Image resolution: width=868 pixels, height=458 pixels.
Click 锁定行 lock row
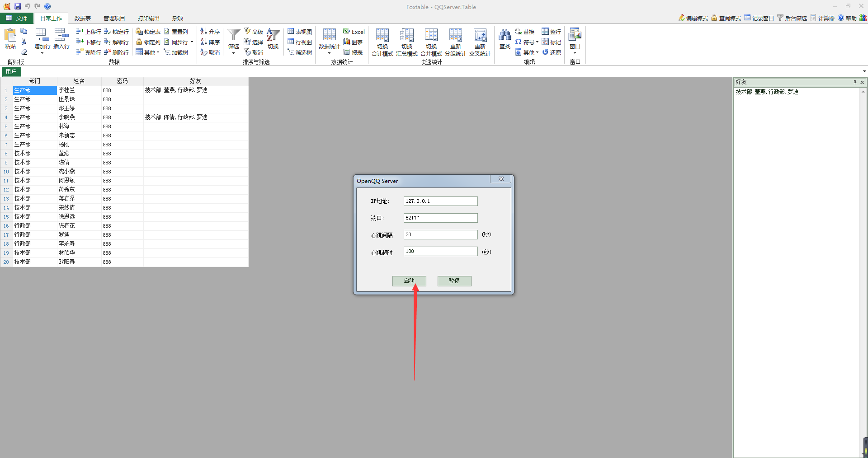(x=116, y=32)
